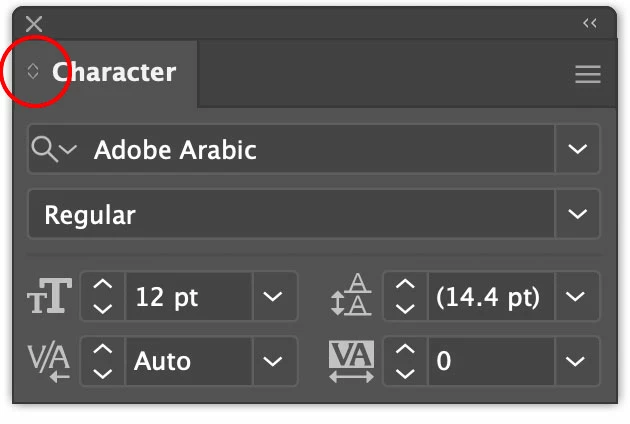Image resolution: width=630 pixels, height=424 pixels.
Task: Click the font search magnifier icon
Action: (46, 150)
